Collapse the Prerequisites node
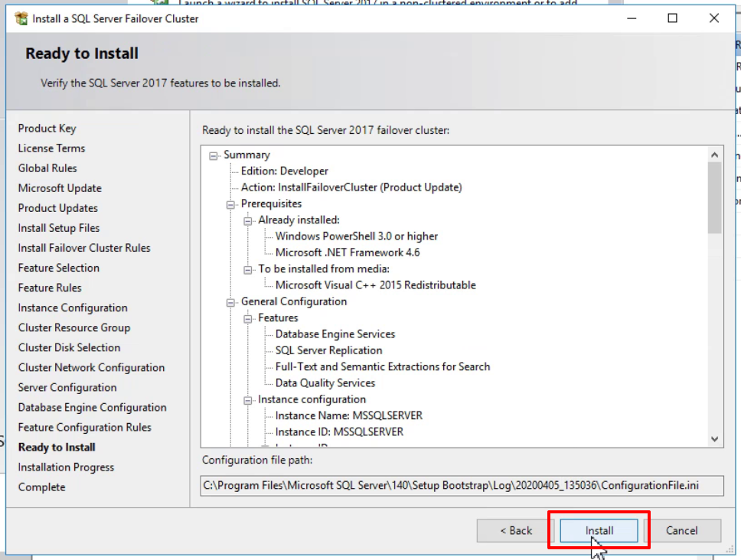This screenshot has width=741, height=560. tap(230, 204)
